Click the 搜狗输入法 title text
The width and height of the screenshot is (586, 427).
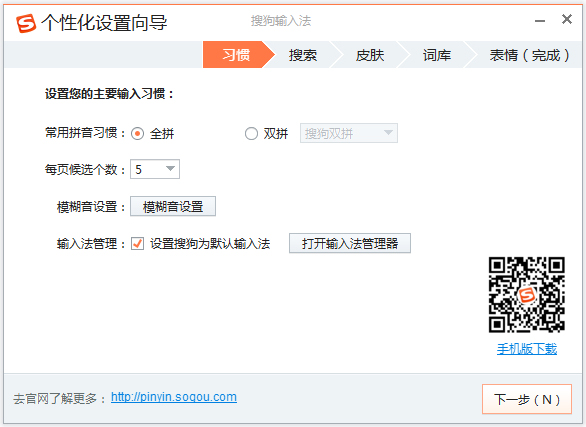tap(281, 21)
